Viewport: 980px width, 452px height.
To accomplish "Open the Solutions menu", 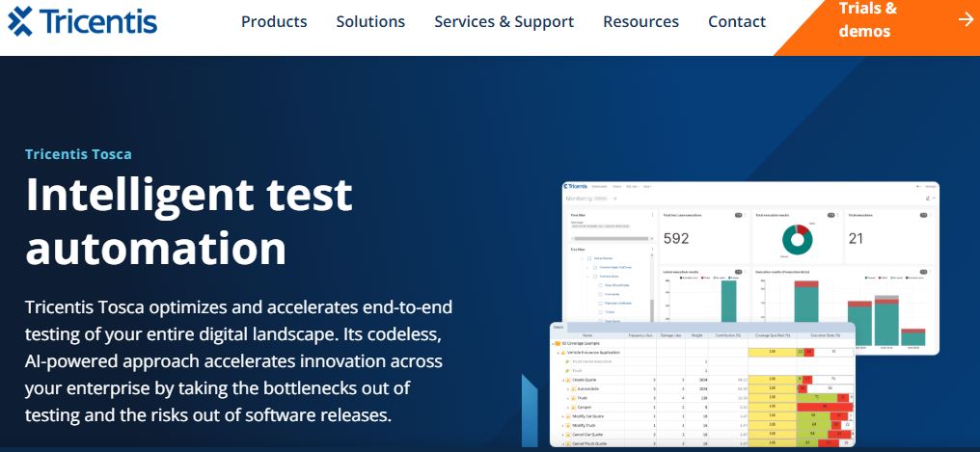I will 370,21.
